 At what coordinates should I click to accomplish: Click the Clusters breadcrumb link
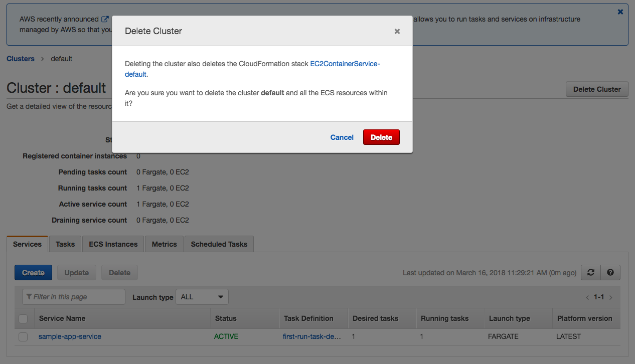[21, 59]
